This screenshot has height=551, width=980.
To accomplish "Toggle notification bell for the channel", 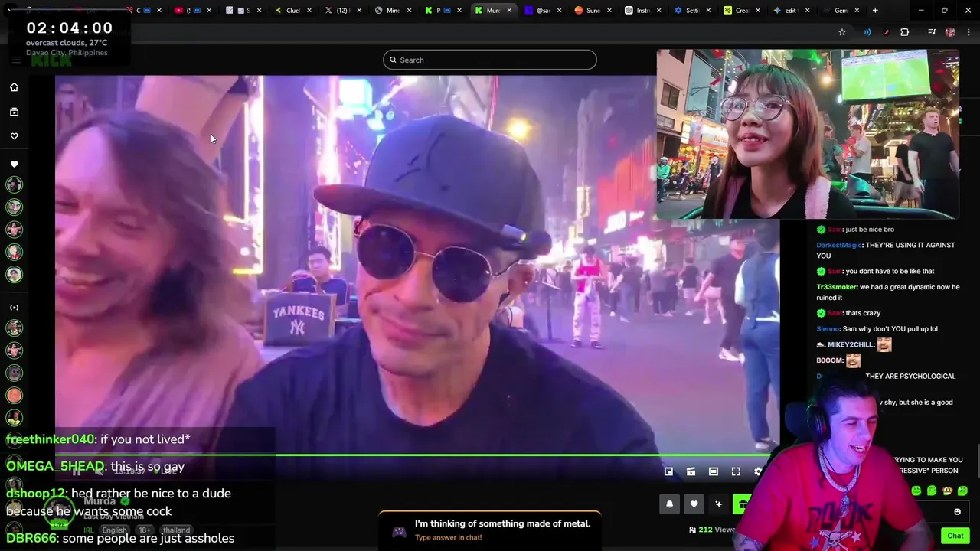I will tap(669, 504).
